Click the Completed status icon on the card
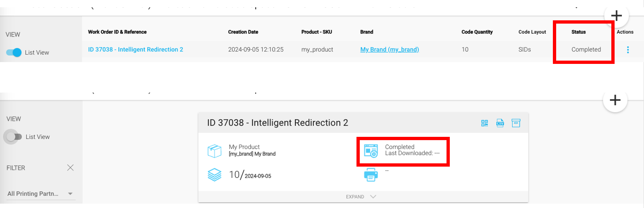Screen dimensions: 644x208 coord(371,151)
